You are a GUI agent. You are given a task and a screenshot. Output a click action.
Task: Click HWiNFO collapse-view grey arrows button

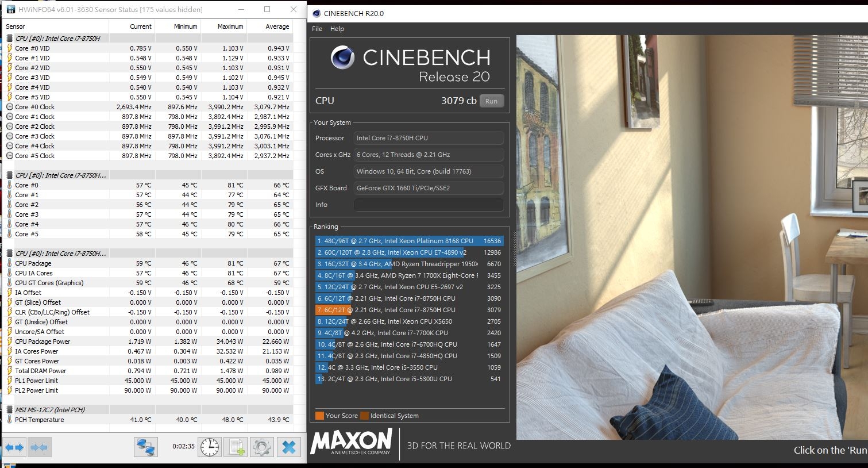39,447
